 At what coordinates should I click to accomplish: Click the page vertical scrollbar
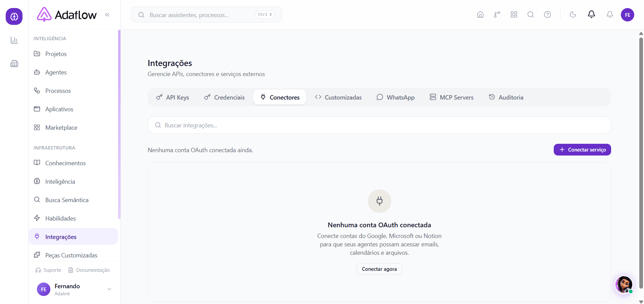(x=641, y=163)
